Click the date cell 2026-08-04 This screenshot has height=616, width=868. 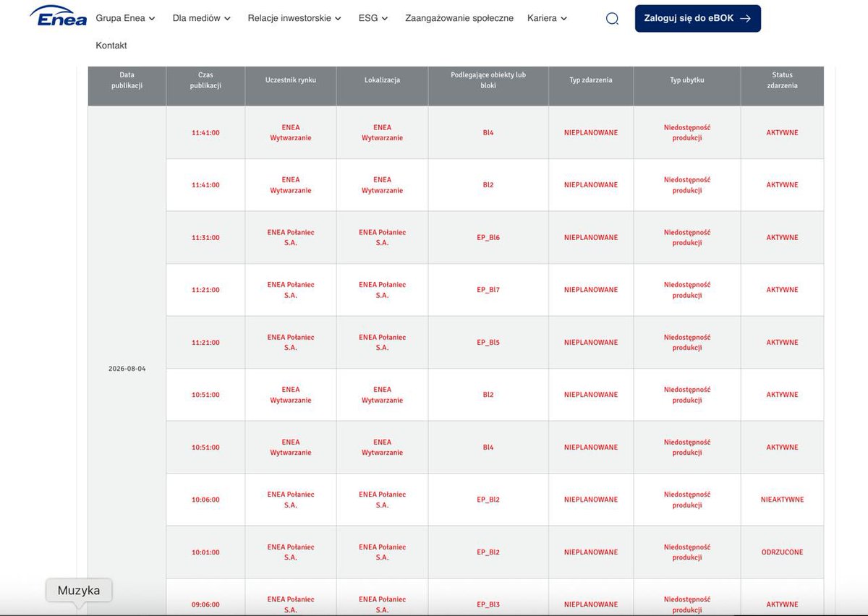(x=127, y=369)
